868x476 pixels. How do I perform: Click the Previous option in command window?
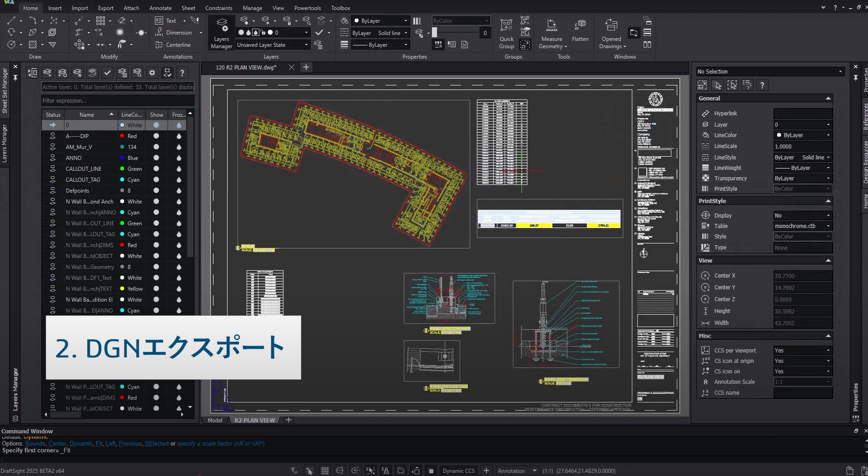click(x=130, y=444)
